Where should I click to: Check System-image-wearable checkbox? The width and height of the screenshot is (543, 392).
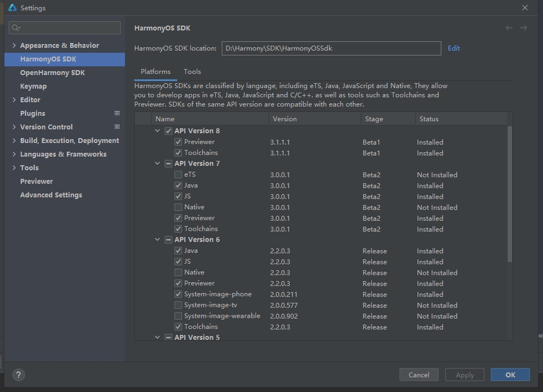pyautogui.click(x=178, y=316)
